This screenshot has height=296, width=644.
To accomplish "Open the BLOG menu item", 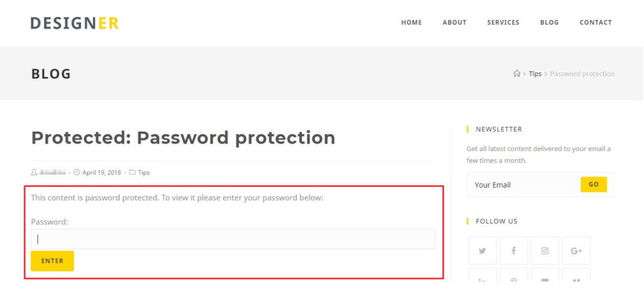I will 549,23.
